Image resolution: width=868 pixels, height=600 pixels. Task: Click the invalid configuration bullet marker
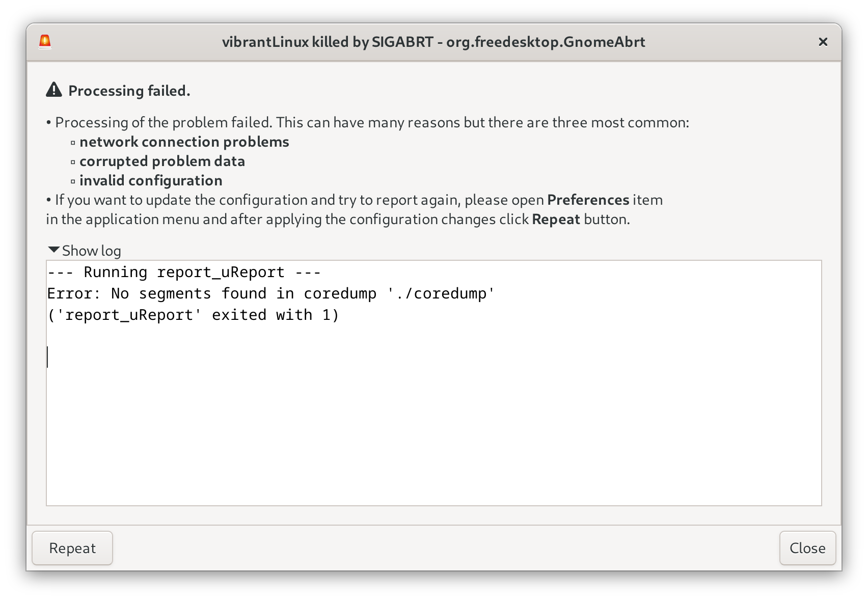pyautogui.click(x=73, y=180)
